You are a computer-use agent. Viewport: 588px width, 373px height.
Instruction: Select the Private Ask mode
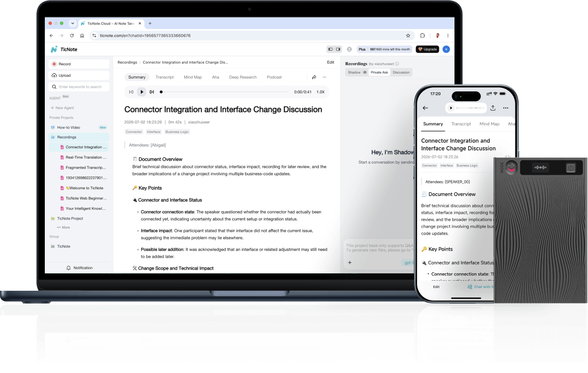click(380, 72)
